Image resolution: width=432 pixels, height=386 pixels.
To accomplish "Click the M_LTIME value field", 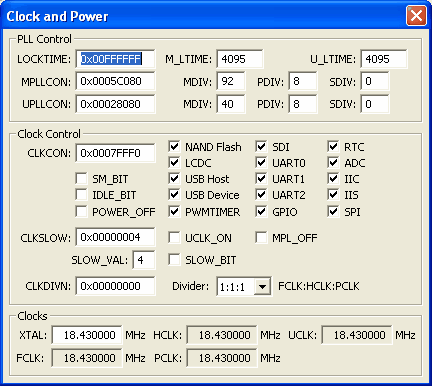I will (x=240, y=59).
